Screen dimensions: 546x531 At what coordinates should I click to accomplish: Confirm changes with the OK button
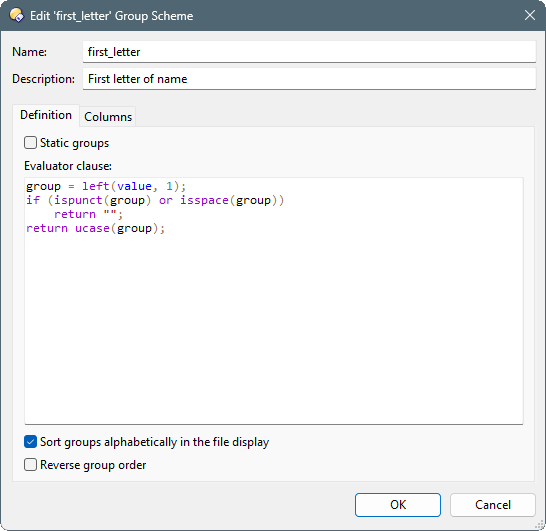click(398, 505)
